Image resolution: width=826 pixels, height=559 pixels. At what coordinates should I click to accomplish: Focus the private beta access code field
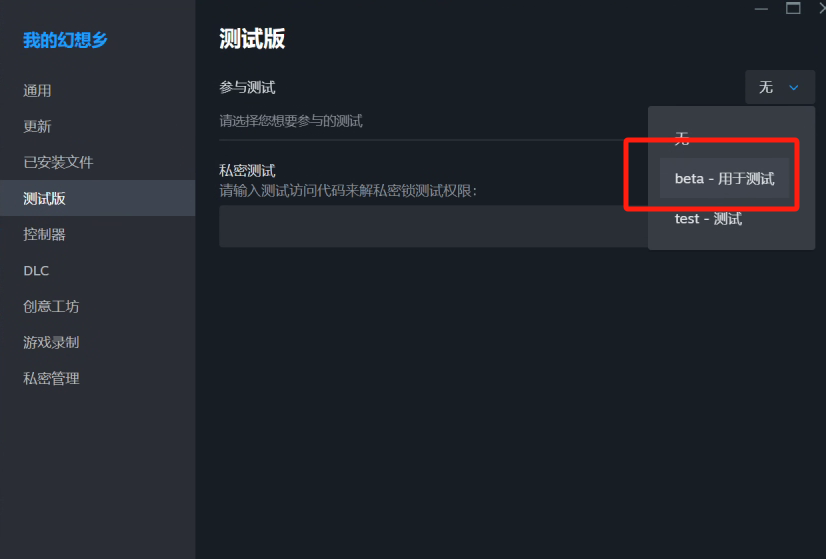coord(433,227)
